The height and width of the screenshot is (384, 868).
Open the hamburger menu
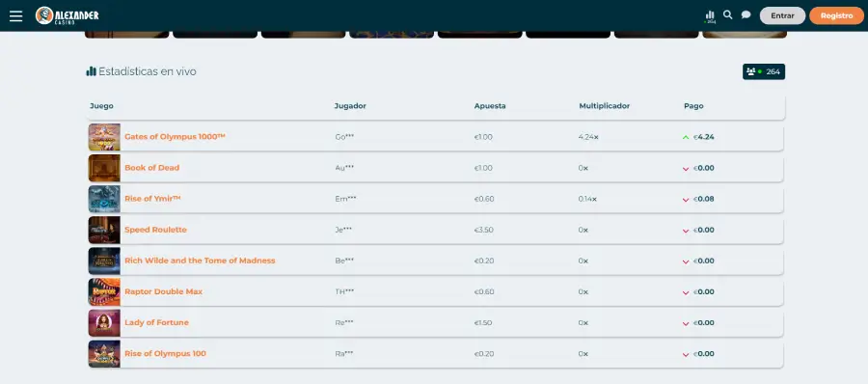click(16, 15)
